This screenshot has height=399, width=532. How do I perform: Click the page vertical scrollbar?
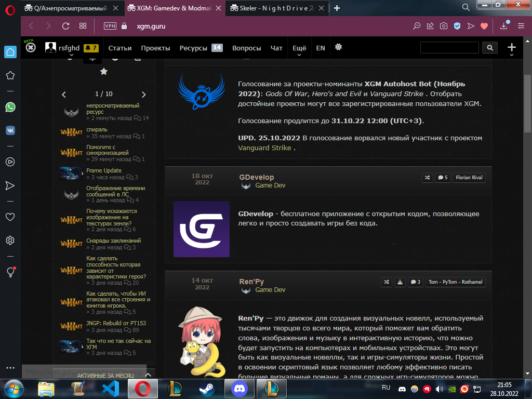(527, 104)
